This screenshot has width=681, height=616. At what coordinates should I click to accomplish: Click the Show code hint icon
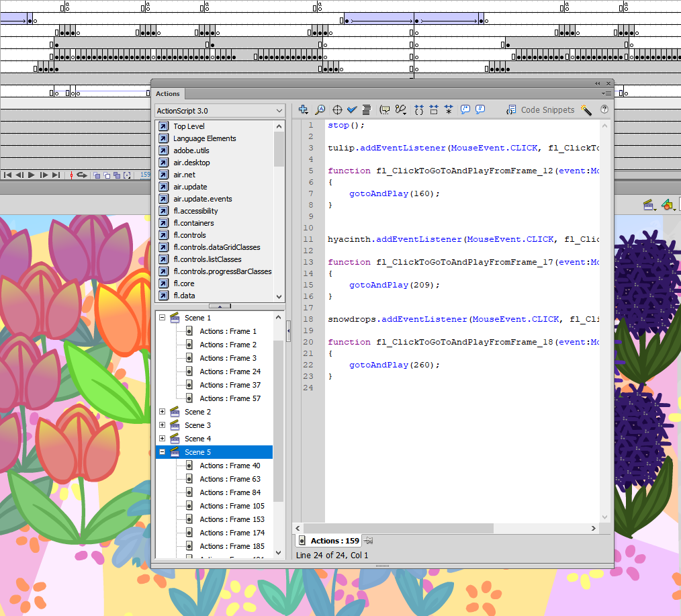[385, 109]
